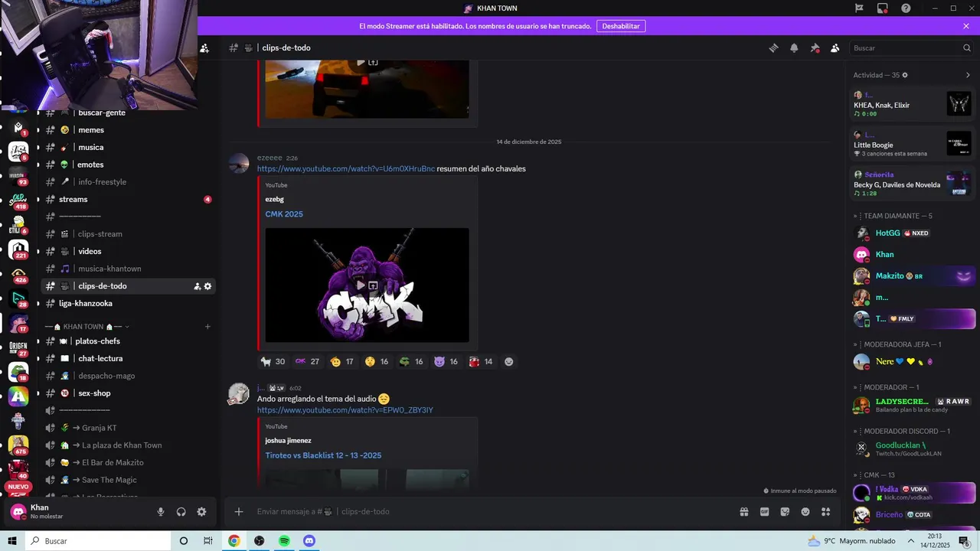Open Chrome from the Windows taskbar
The height and width of the screenshot is (551, 980).
(x=234, y=541)
